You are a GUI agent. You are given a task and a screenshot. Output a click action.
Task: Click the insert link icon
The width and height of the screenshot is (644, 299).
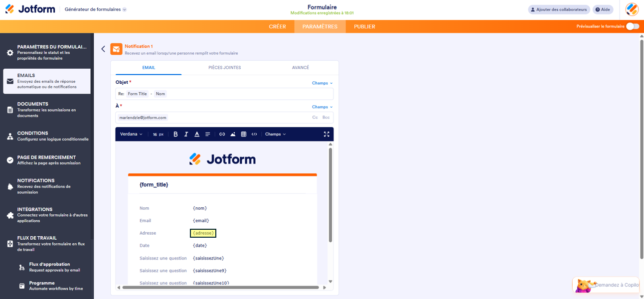(222, 134)
